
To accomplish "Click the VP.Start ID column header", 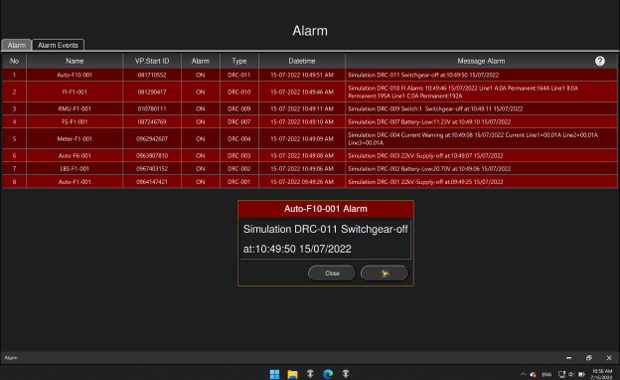I will 152,61.
